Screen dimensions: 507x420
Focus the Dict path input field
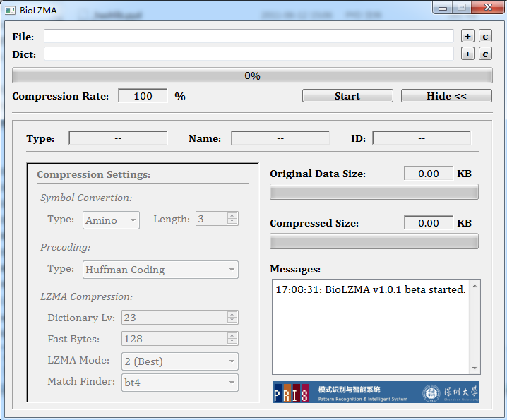(249, 54)
